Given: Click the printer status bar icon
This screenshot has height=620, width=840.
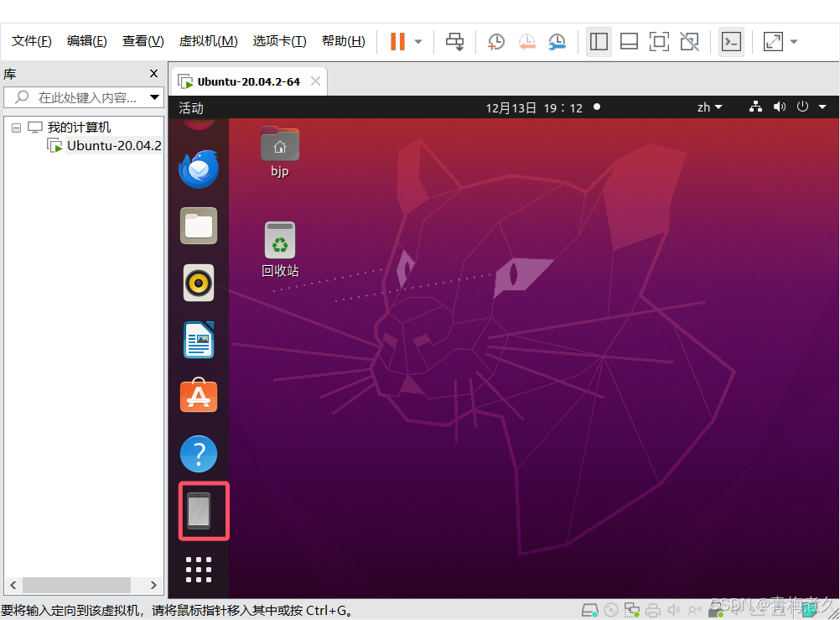Looking at the screenshot, I should pyautogui.click(x=653, y=610).
